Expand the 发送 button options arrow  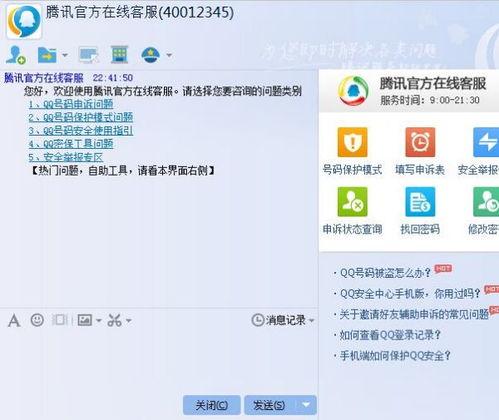click(x=306, y=405)
